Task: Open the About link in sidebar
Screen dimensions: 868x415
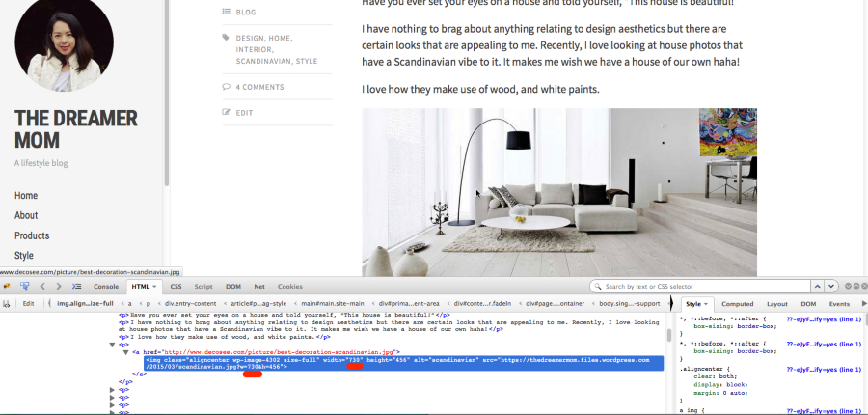Action: (26, 215)
